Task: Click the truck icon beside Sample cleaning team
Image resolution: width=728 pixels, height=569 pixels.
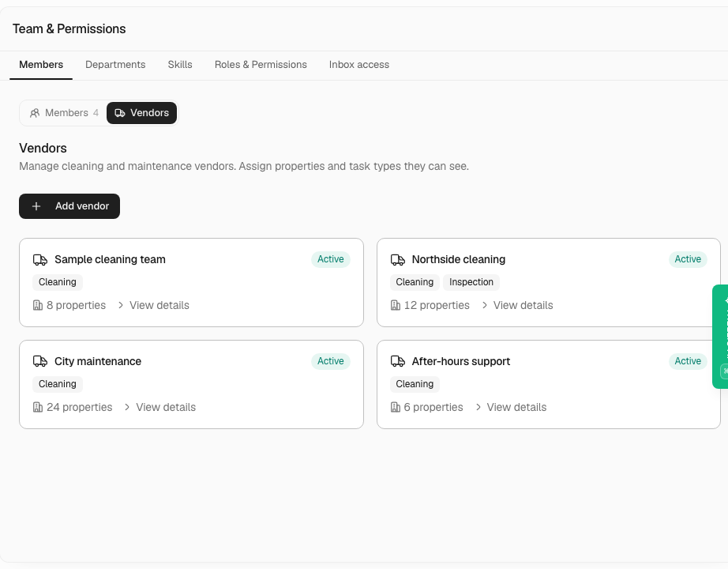Action: (x=40, y=259)
